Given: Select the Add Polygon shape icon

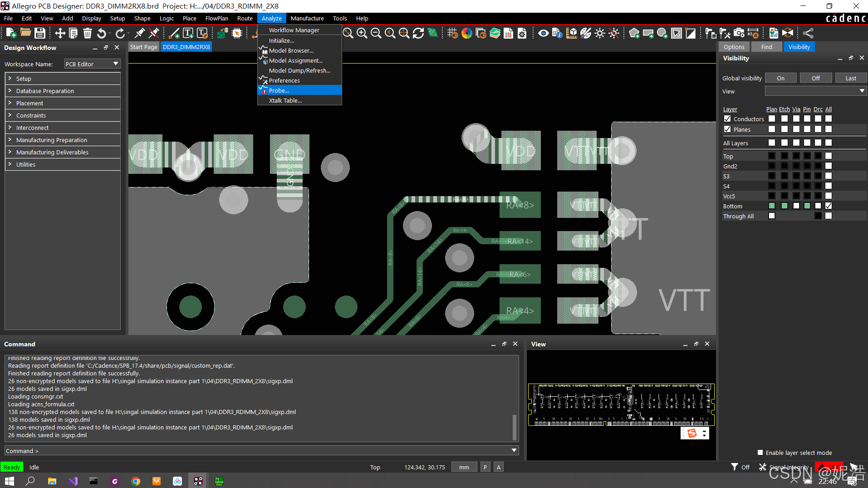Looking at the screenshot, I should pos(634,33).
